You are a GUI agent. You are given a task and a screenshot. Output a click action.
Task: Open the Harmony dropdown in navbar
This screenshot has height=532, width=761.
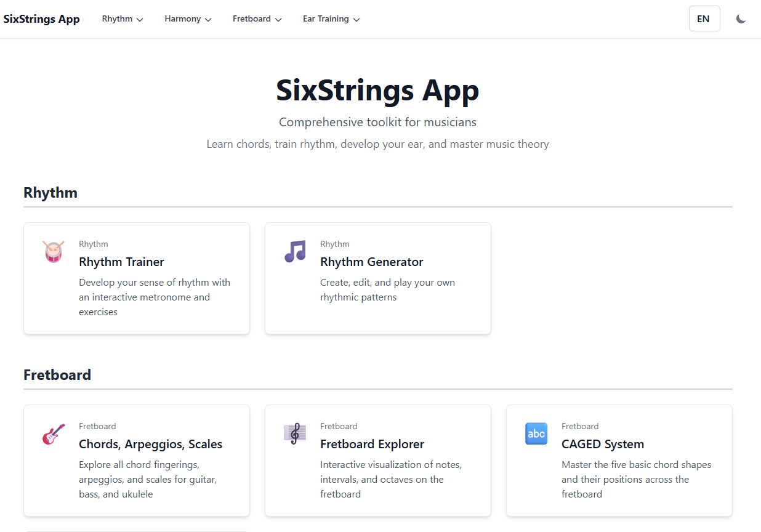[x=188, y=19]
